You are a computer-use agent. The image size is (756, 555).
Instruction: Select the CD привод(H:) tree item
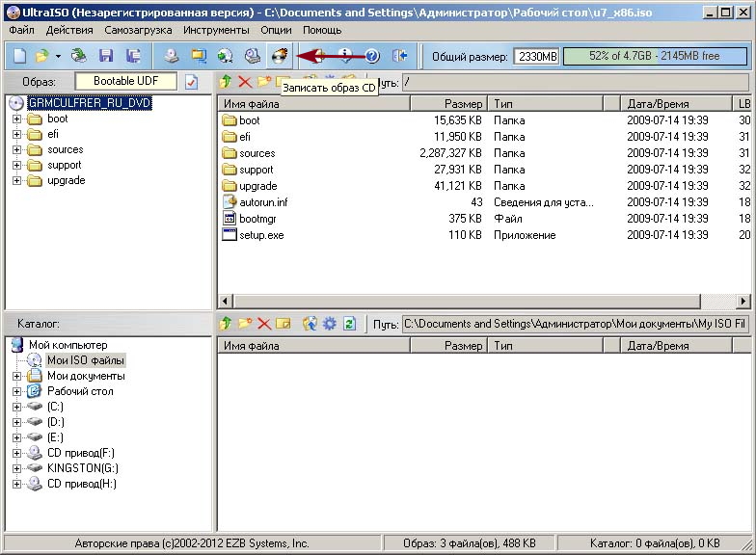click(x=81, y=484)
